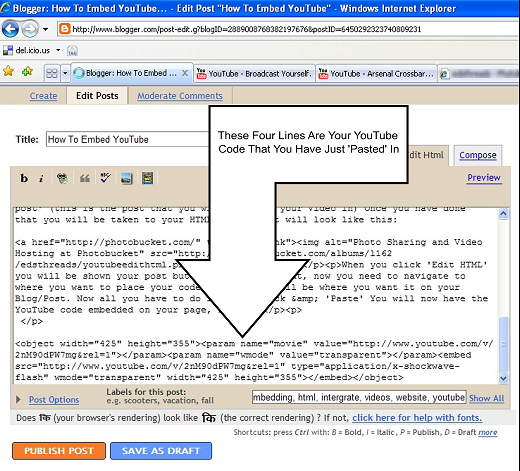Open the Quick Tabs grid view

pos(52,73)
